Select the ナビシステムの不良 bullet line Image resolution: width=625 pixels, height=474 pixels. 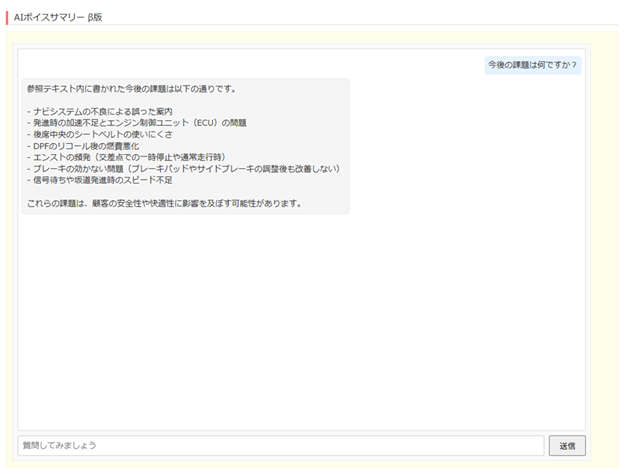click(100, 111)
